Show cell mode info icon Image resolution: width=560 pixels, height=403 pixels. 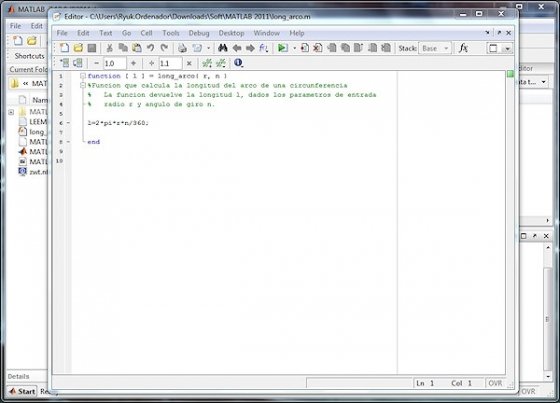pos(238,63)
